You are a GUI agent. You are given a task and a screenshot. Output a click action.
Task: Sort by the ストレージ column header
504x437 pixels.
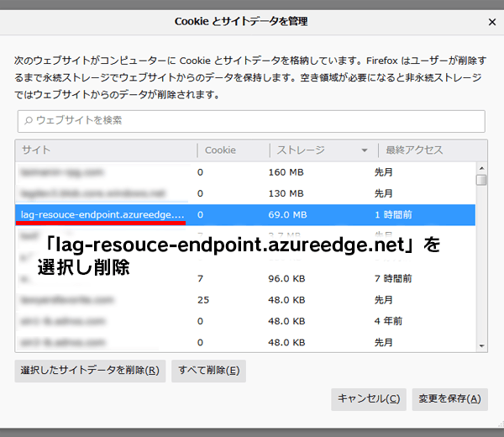point(323,150)
